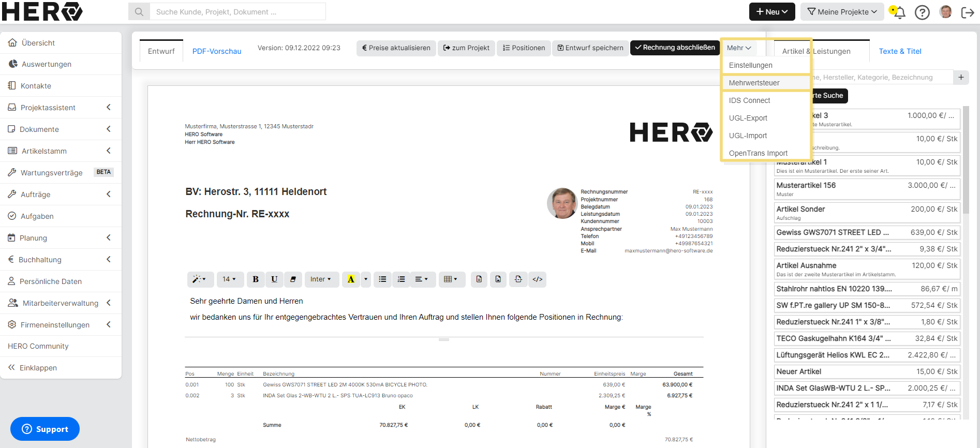This screenshot has width=980, height=448.
Task: Select the Entwurf tab
Action: (161, 51)
